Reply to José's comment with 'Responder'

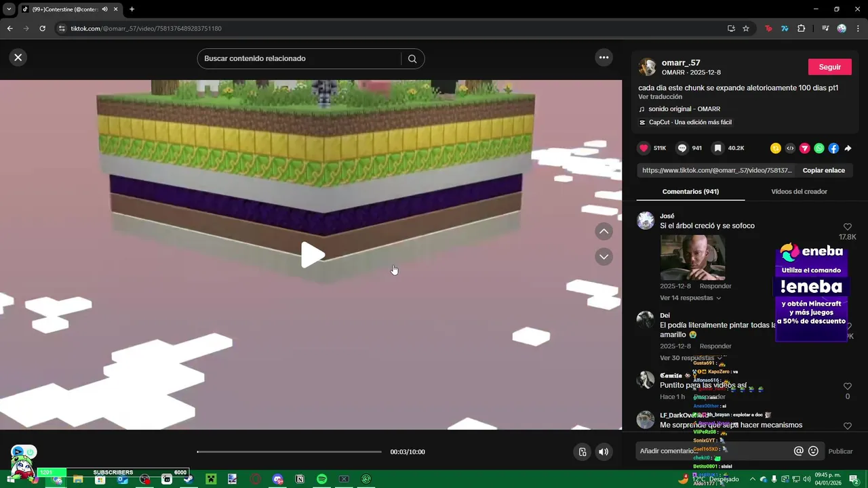715,286
